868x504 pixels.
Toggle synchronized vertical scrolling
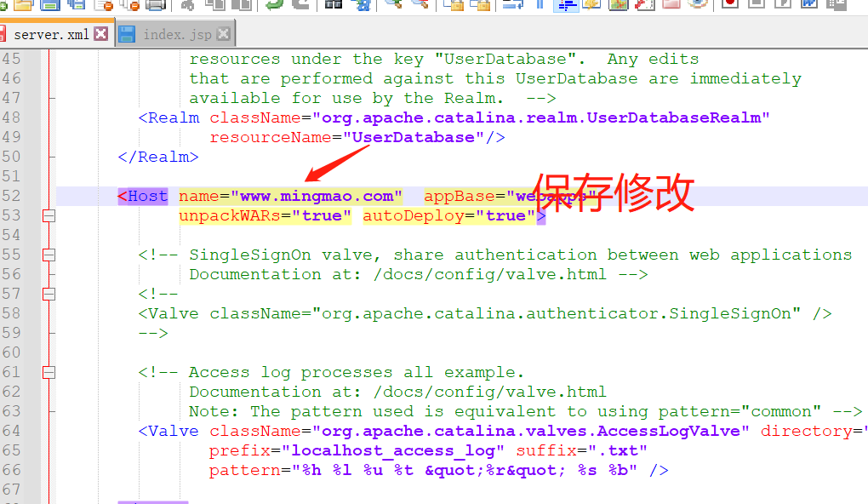point(454,5)
